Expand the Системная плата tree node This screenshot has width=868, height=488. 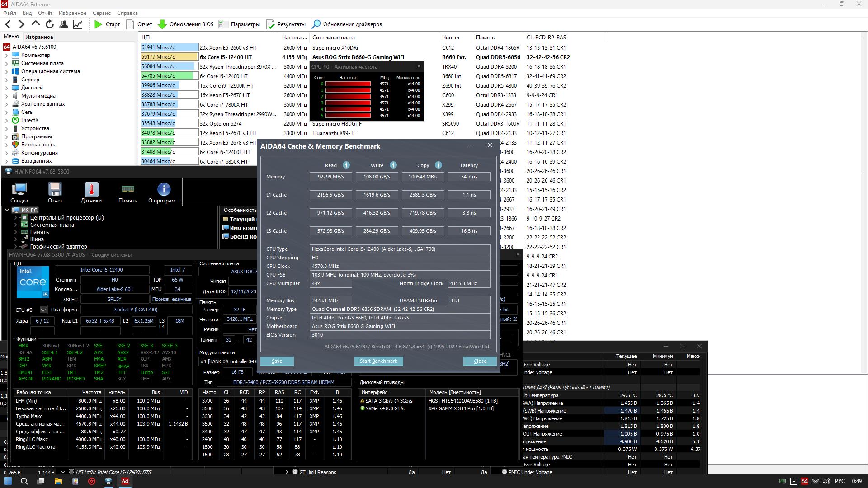[7, 64]
